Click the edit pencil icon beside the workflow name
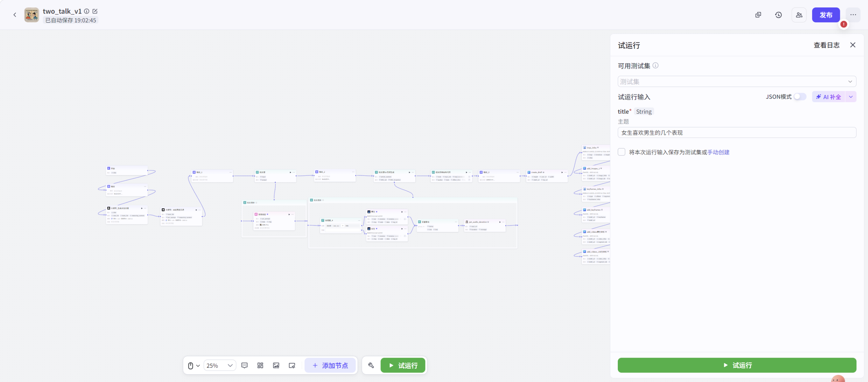The image size is (868, 382). pyautogui.click(x=95, y=11)
